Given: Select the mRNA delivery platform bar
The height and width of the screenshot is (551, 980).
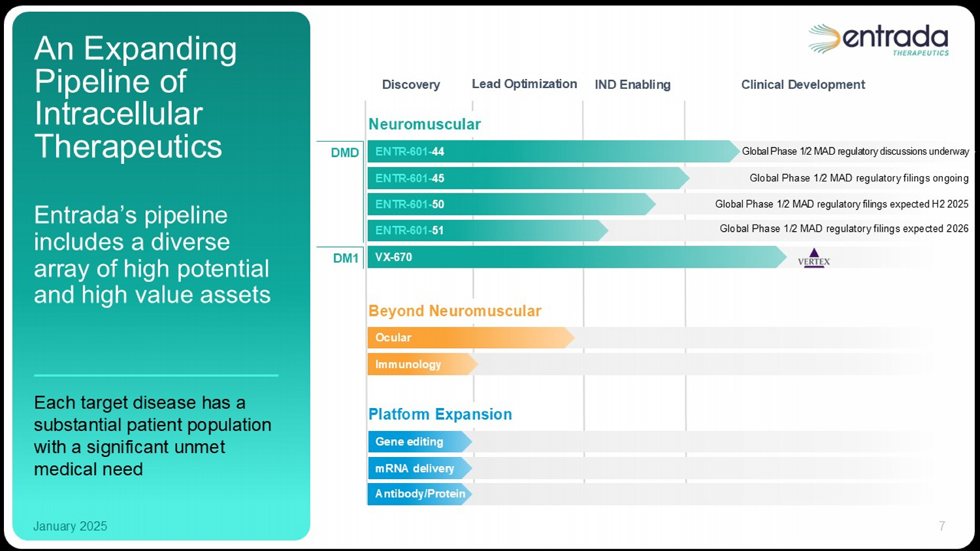Looking at the screenshot, I should pos(419,468).
